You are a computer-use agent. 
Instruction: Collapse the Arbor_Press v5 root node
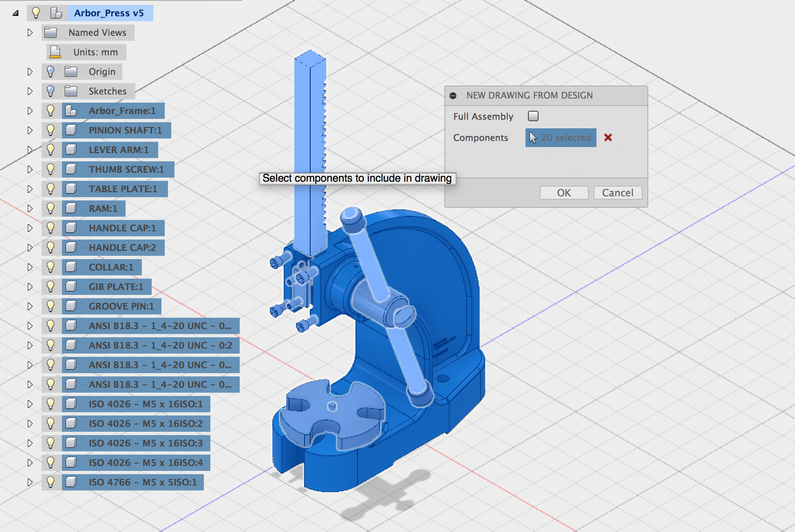pos(15,13)
